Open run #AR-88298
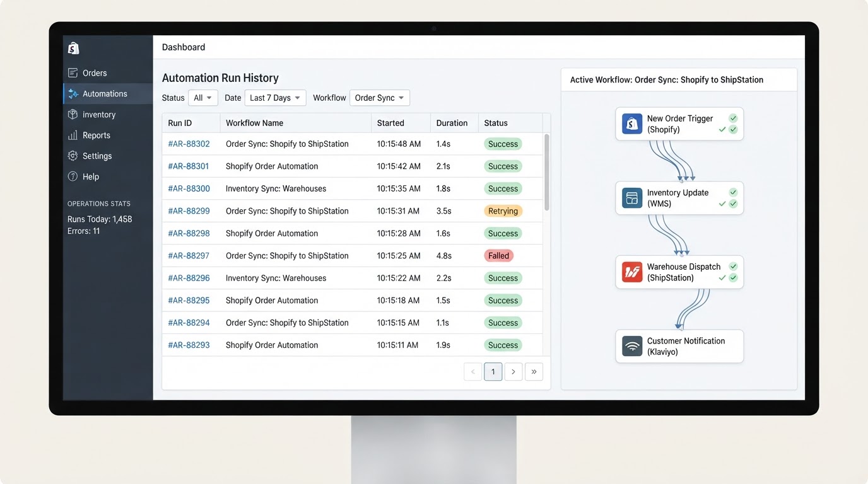Viewport: 868px width, 484px height. point(189,233)
